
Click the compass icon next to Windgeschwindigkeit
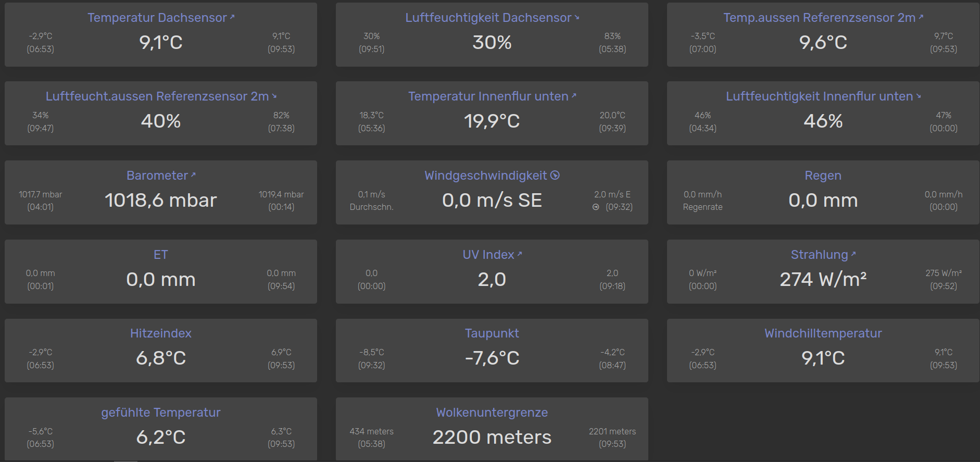pos(555,175)
